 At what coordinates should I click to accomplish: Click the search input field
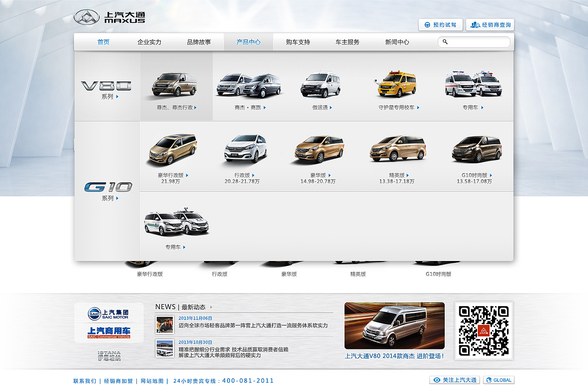pyautogui.click(x=474, y=42)
